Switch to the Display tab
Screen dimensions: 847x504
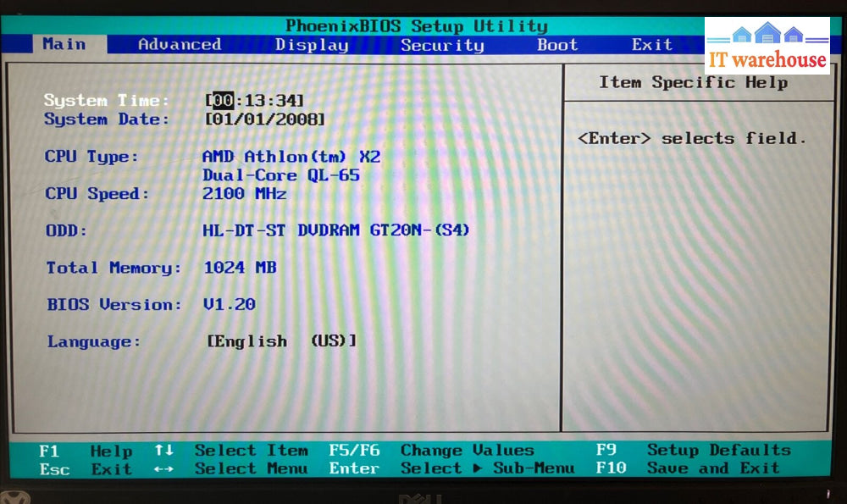(312, 45)
